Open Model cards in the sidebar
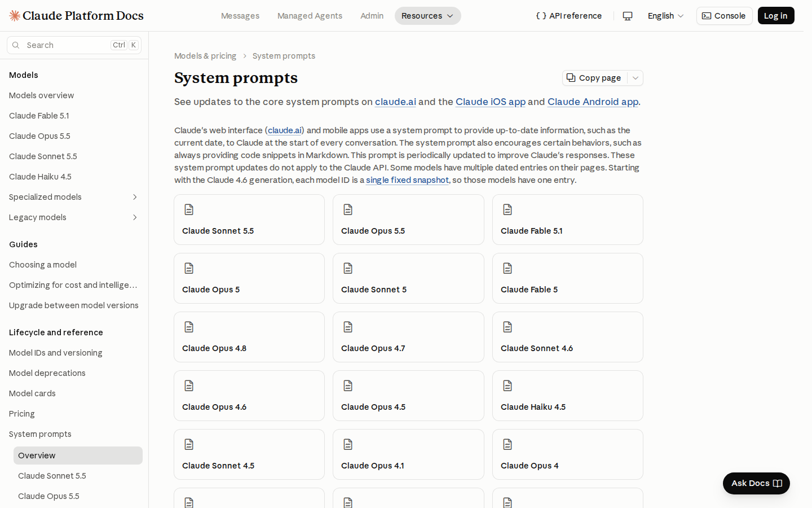 tap(32, 393)
